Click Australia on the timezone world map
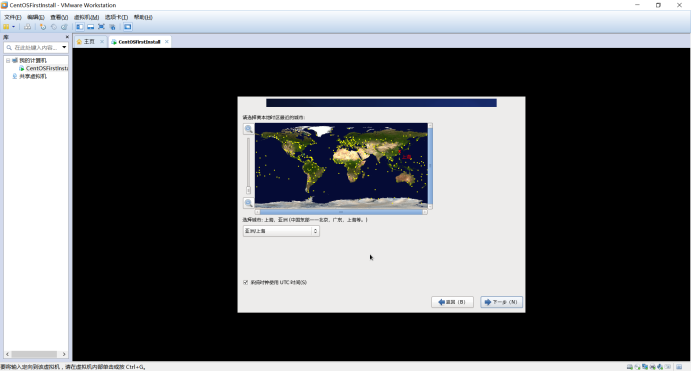The height and width of the screenshot is (371, 692). pyautogui.click(x=405, y=178)
